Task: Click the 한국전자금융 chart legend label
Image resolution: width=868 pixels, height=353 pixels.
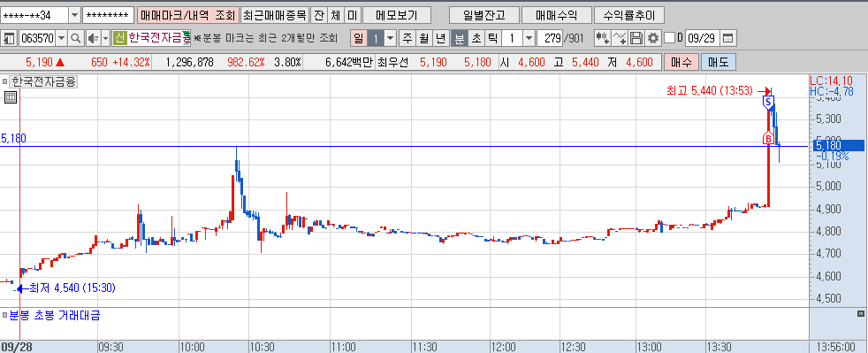Action: (x=43, y=82)
